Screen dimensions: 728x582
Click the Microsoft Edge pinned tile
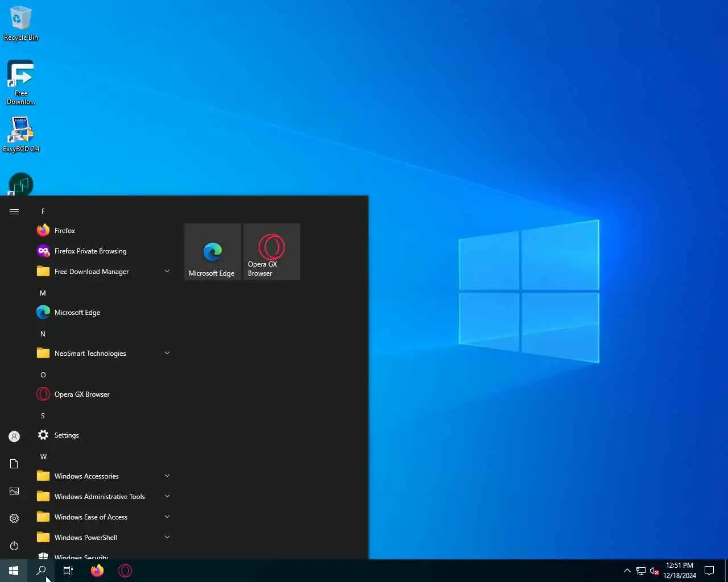213,252
